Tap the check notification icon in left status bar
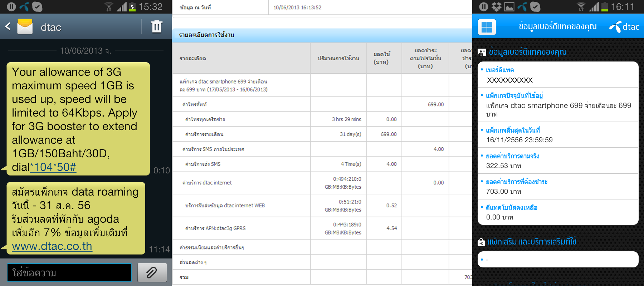This screenshot has width=644, height=286. pyautogui.click(x=37, y=6)
